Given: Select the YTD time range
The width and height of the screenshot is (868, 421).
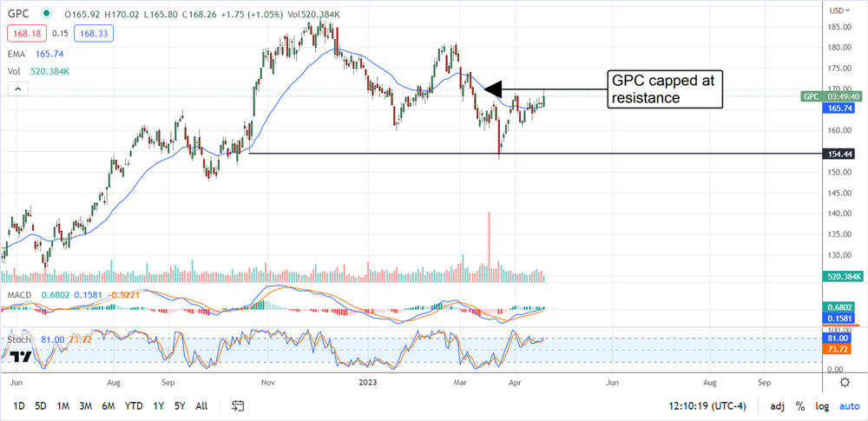Looking at the screenshot, I should click(135, 406).
